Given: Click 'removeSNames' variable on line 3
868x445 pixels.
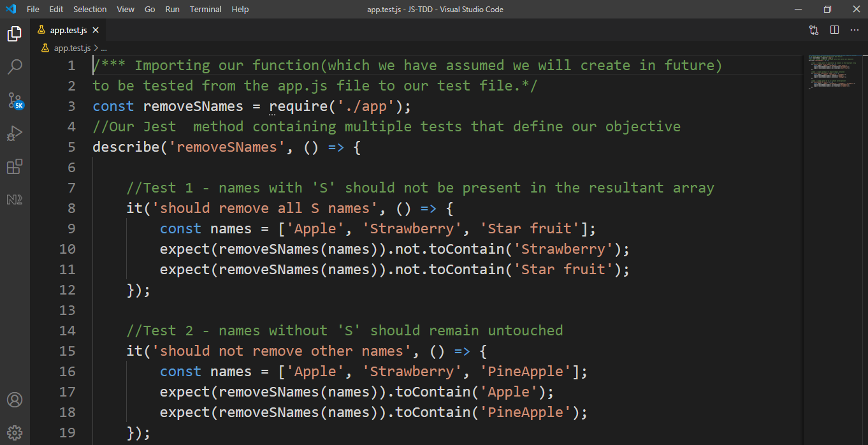Looking at the screenshot, I should [194, 106].
